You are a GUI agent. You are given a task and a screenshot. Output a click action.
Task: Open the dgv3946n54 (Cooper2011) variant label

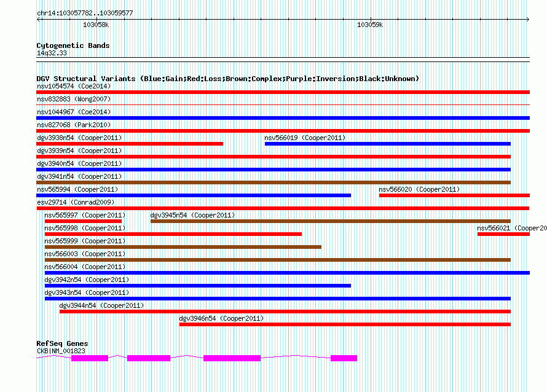[x=221, y=318]
